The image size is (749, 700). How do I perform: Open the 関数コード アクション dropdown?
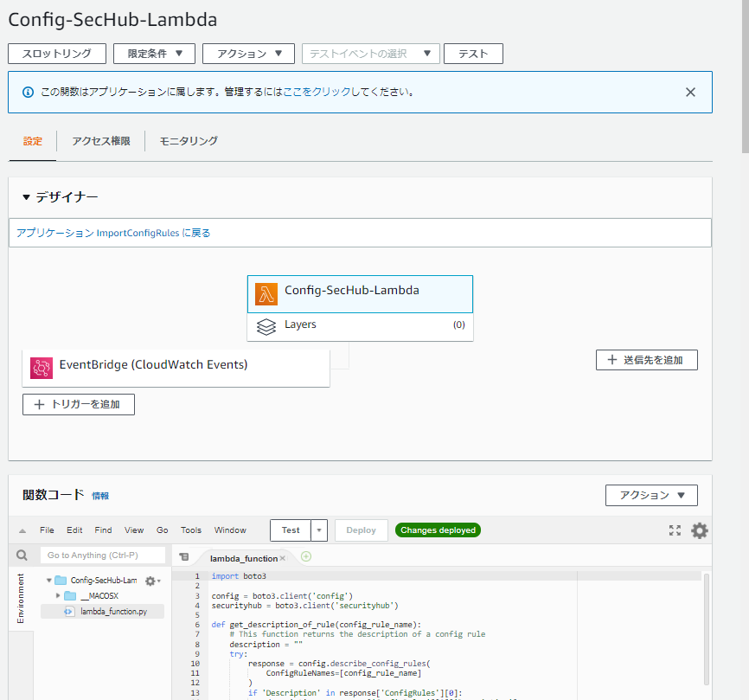pyautogui.click(x=651, y=496)
